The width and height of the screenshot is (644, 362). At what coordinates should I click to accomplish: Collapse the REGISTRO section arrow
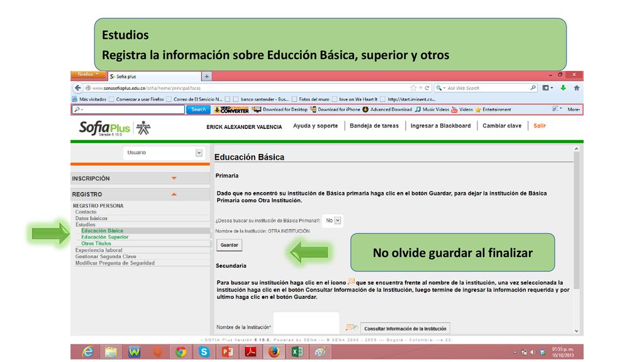(x=174, y=194)
